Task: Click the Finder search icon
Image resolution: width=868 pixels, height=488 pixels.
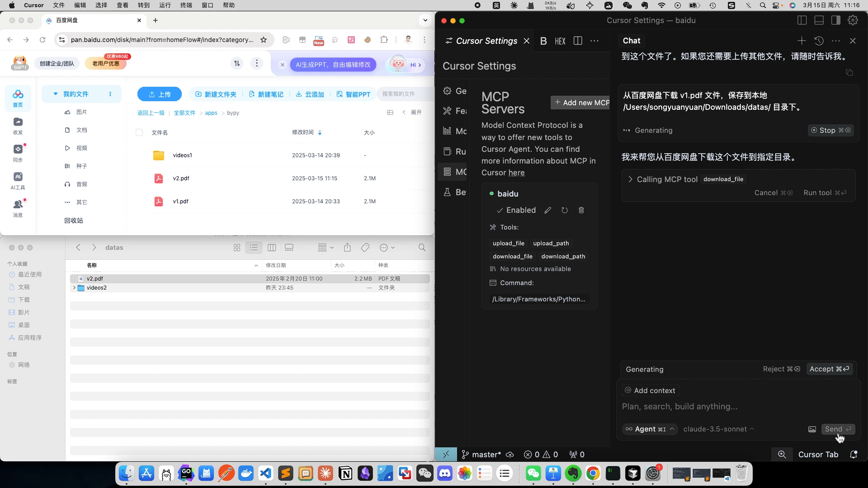Action: tap(422, 248)
